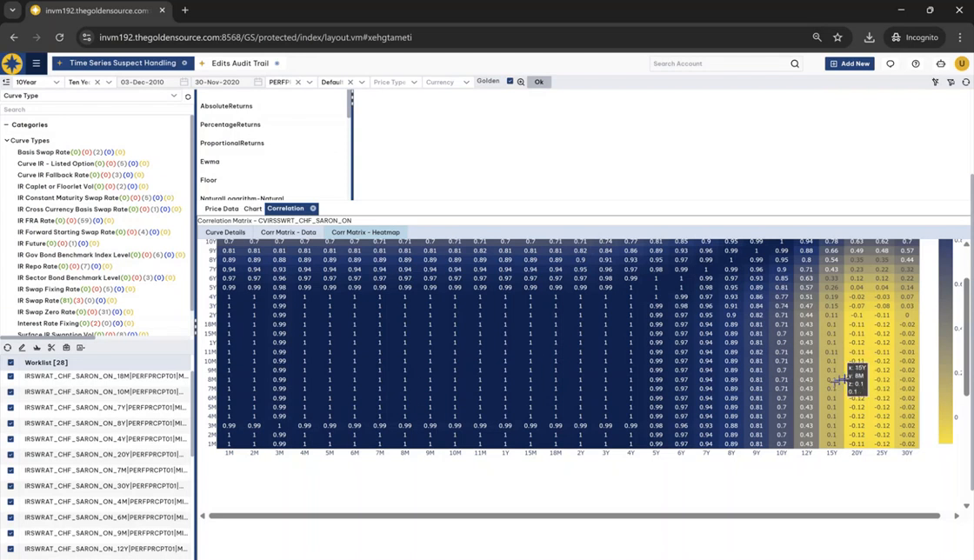Open the robot assistant icon

click(x=940, y=63)
